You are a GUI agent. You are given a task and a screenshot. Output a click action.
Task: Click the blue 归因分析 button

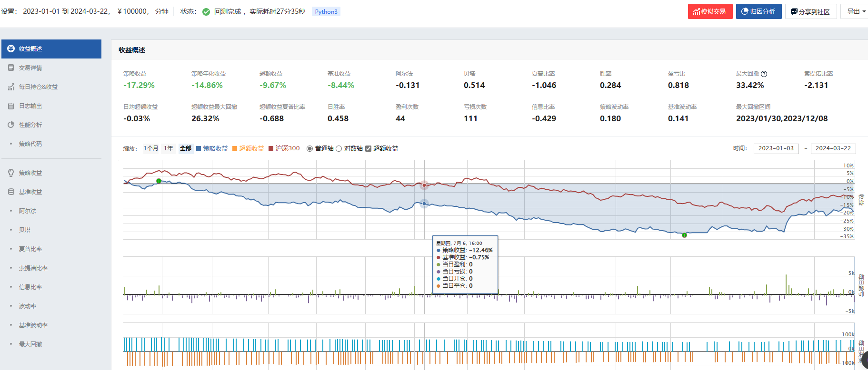coord(758,11)
